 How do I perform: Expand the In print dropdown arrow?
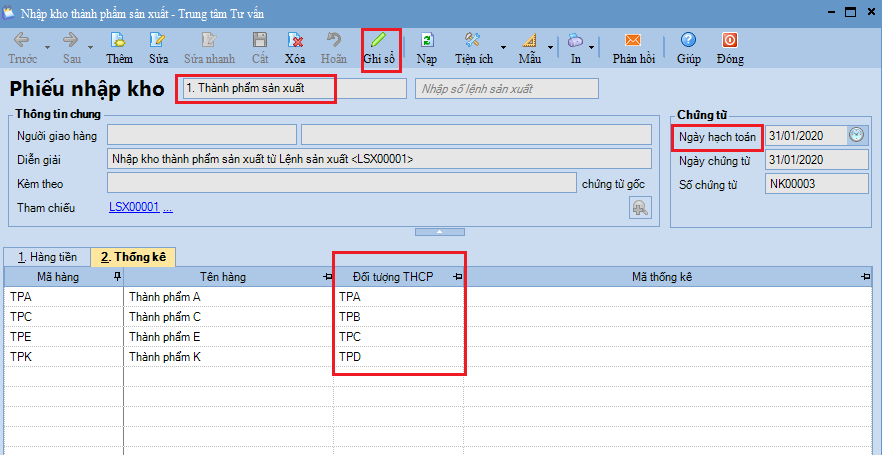[x=592, y=47]
